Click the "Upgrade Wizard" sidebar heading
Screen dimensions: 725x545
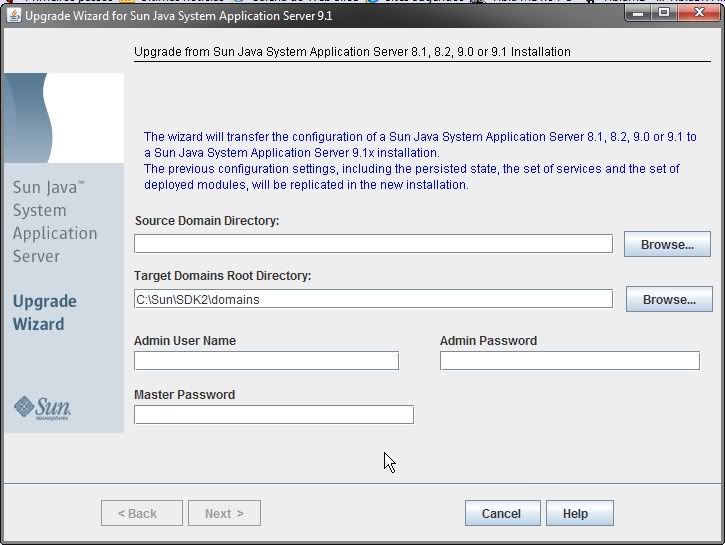(44, 312)
